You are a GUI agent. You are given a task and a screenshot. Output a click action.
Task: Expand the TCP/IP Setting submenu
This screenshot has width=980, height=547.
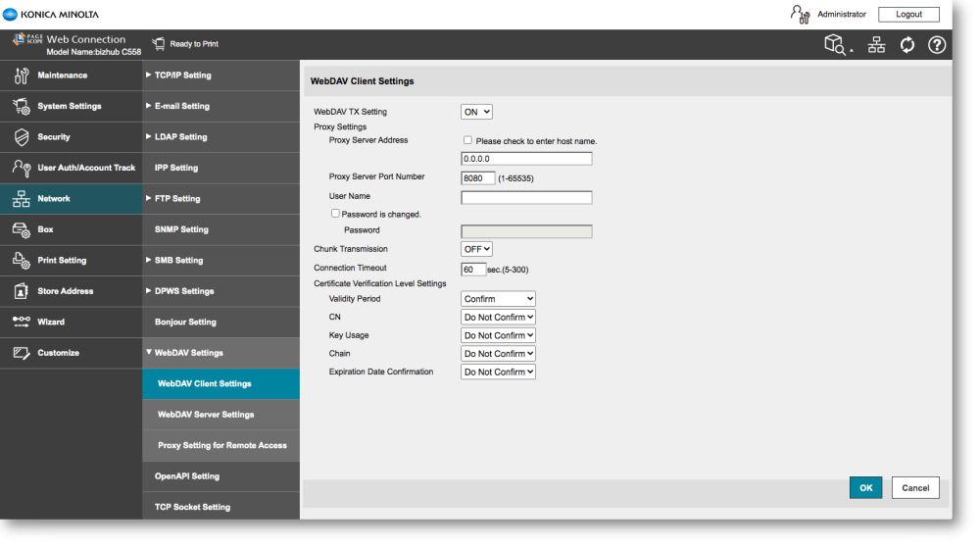[x=220, y=75]
